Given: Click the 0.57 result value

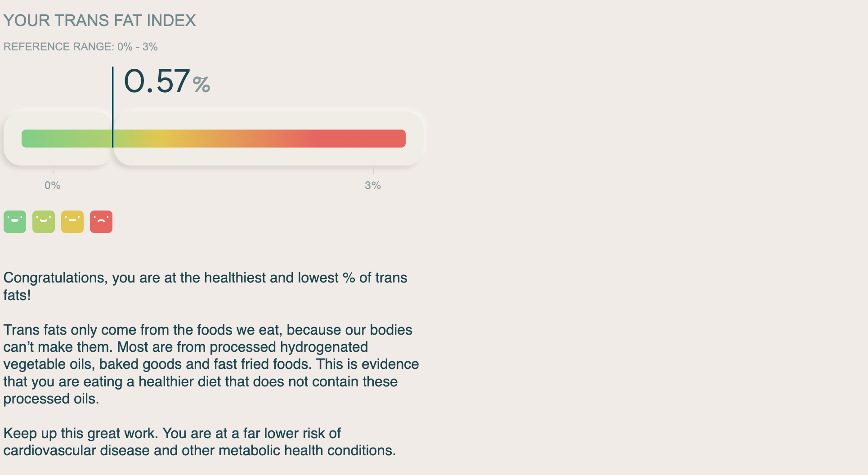Looking at the screenshot, I should [x=157, y=81].
